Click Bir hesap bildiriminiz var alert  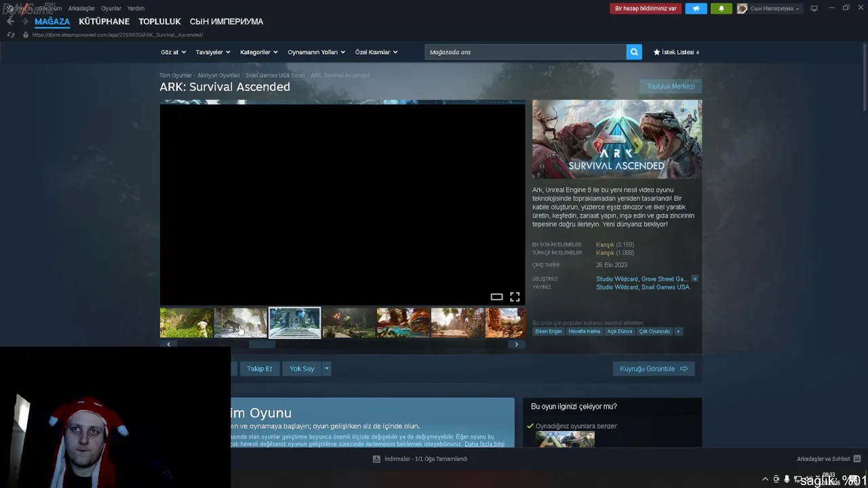point(646,9)
